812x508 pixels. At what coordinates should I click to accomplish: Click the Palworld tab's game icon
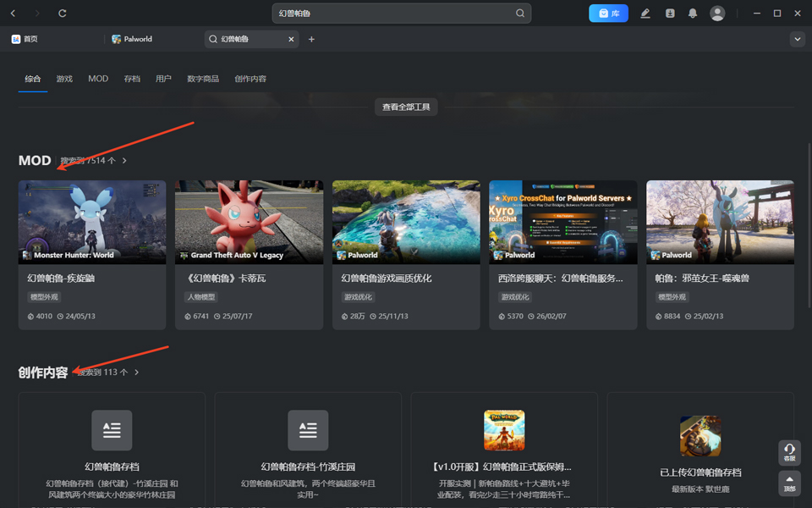(x=117, y=39)
